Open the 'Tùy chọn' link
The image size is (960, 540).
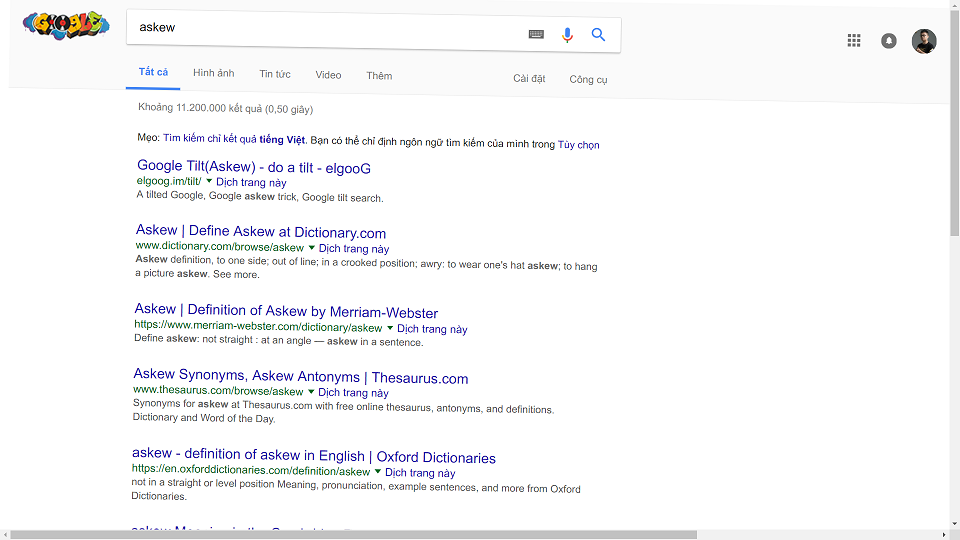click(x=579, y=144)
